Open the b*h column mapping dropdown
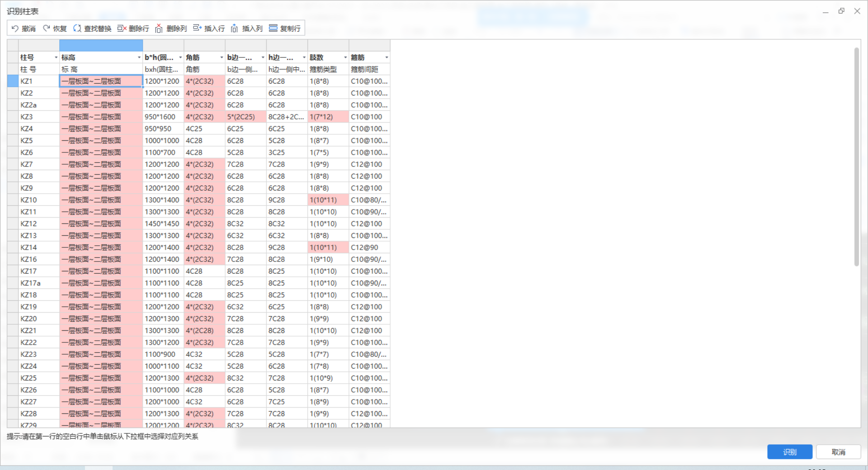868x470 pixels. pos(180,57)
